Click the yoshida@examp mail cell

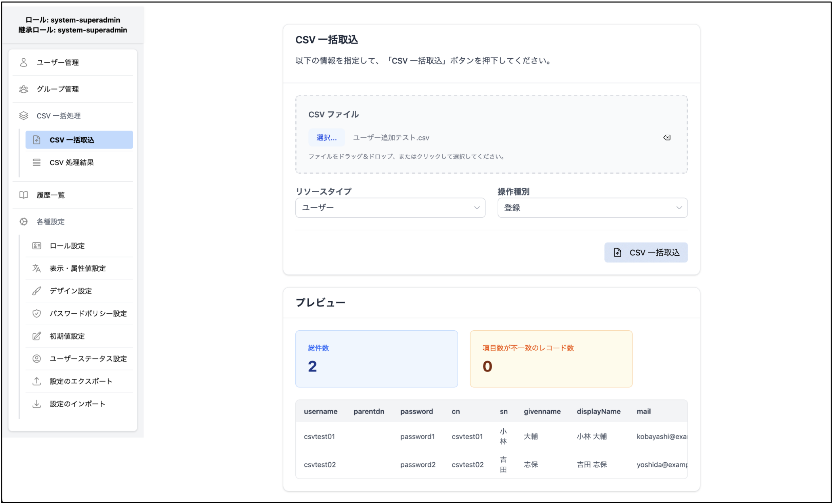[x=662, y=465]
